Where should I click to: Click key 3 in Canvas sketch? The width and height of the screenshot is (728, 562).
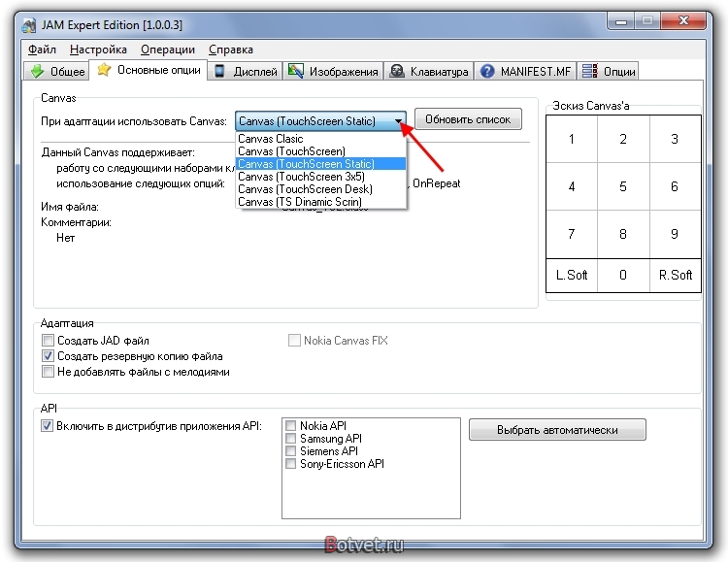675,139
